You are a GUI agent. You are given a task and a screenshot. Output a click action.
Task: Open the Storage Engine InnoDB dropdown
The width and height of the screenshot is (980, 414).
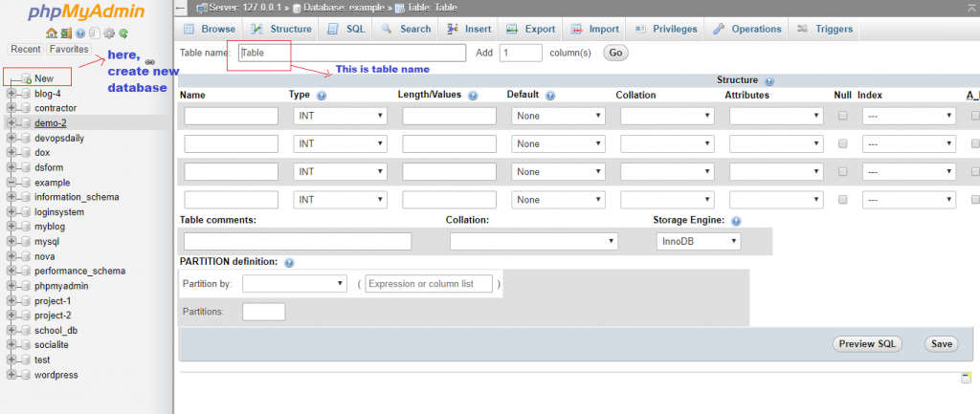(x=698, y=242)
